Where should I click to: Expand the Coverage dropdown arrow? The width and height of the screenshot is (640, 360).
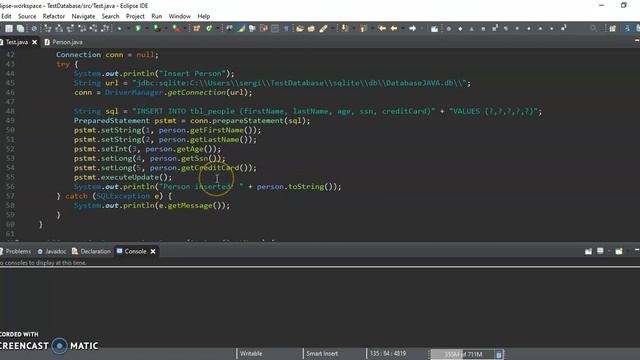pyautogui.click(x=166, y=29)
